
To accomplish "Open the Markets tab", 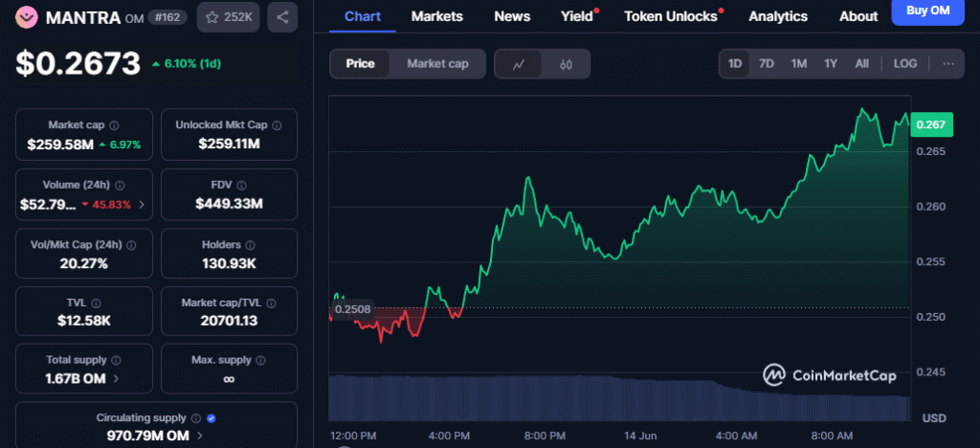I will [436, 17].
